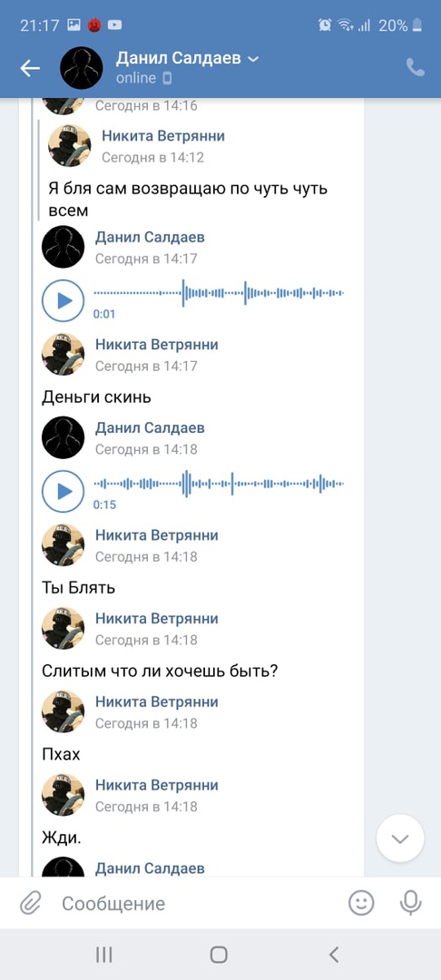This screenshot has width=441, height=980.
Task: Tap the Android home button
Action: tap(219, 954)
